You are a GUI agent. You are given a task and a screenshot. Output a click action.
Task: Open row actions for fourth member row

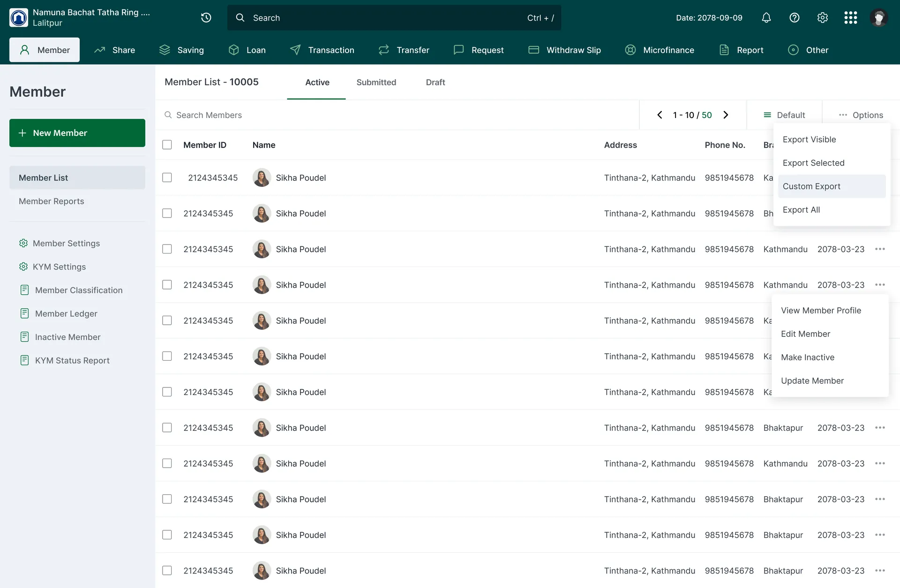(880, 285)
